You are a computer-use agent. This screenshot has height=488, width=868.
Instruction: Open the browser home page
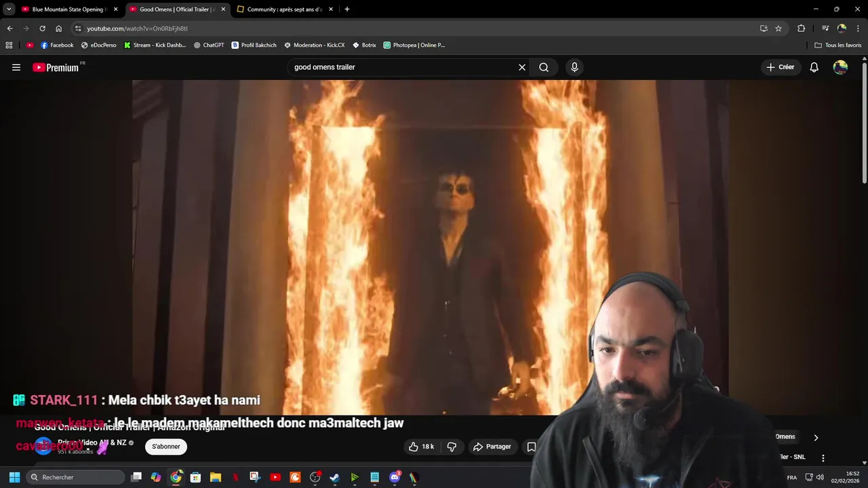pos(58,28)
